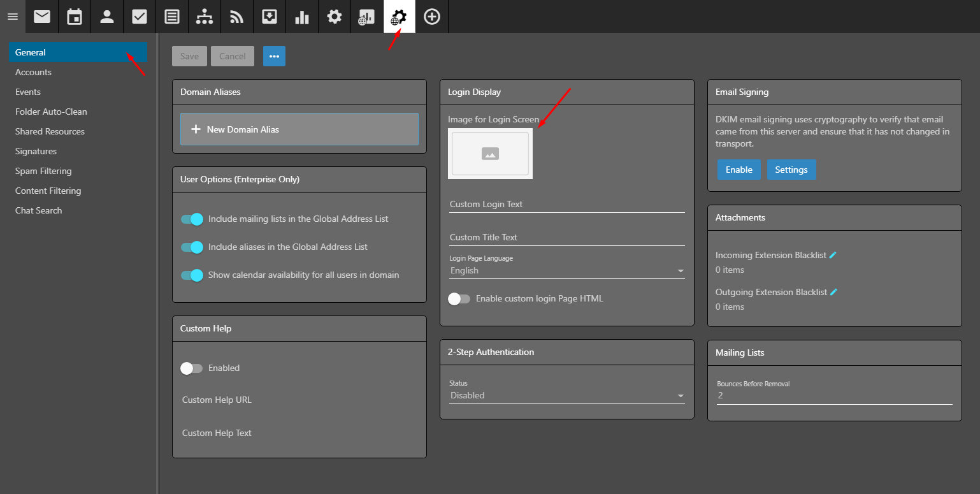Open Tasks using the checkmark icon
The image size is (980, 494).
click(140, 17)
